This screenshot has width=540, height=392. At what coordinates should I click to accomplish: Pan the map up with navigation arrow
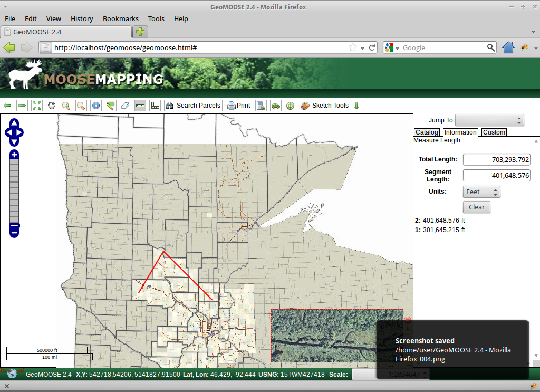14,122
